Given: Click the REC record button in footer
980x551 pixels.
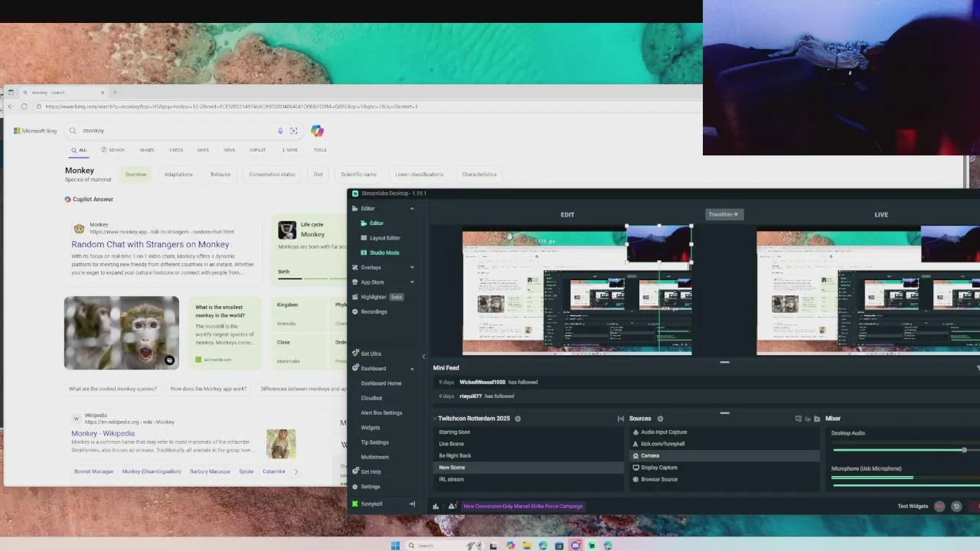Looking at the screenshot, I should tap(939, 507).
